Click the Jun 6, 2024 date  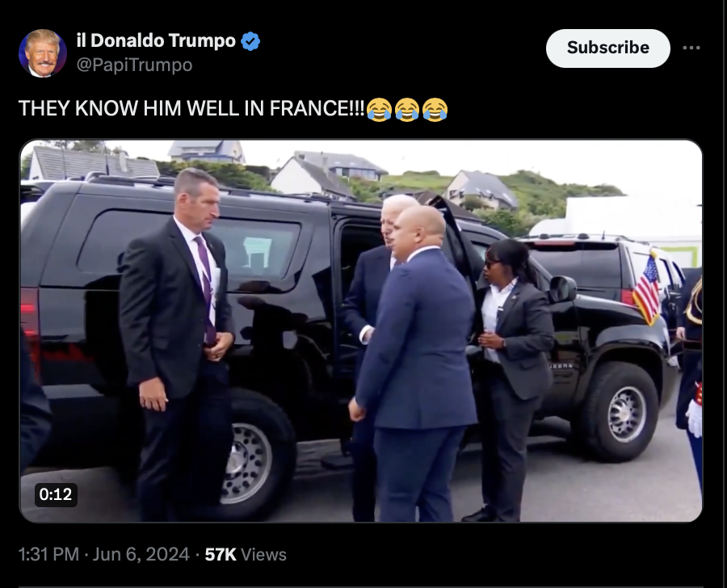pyautogui.click(x=141, y=555)
